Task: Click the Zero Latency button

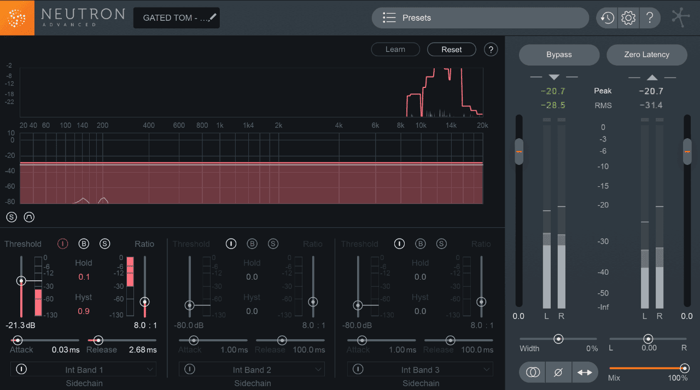Action: pyautogui.click(x=646, y=54)
